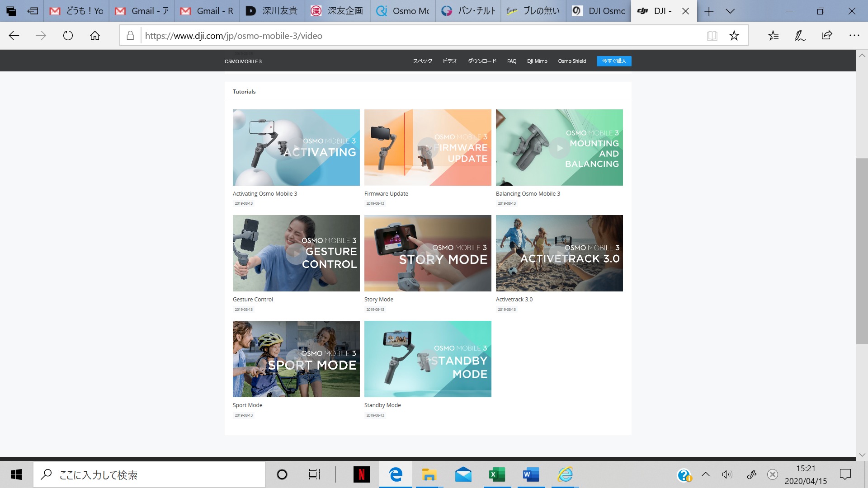Image resolution: width=868 pixels, height=488 pixels.
Task: Switch to the どうも！Yo Gmail tab
Action: tap(76, 11)
